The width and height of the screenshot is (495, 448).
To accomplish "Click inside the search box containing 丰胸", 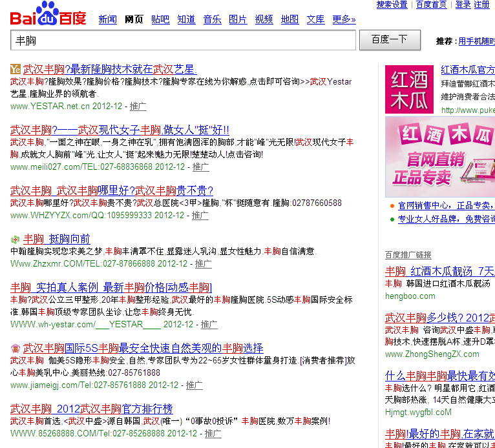I will pos(183,40).
